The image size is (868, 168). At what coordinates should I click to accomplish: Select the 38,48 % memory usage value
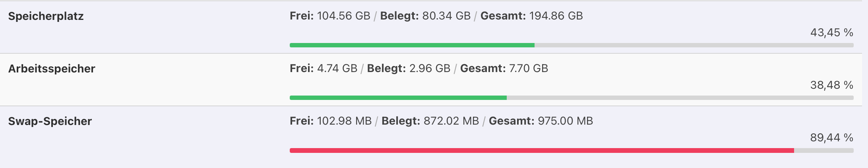(831, 85)
